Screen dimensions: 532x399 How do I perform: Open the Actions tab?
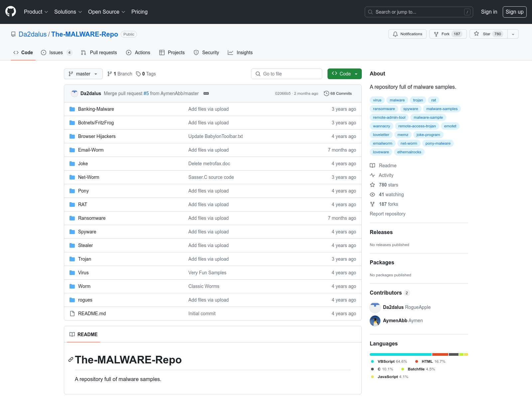(138, 53)
